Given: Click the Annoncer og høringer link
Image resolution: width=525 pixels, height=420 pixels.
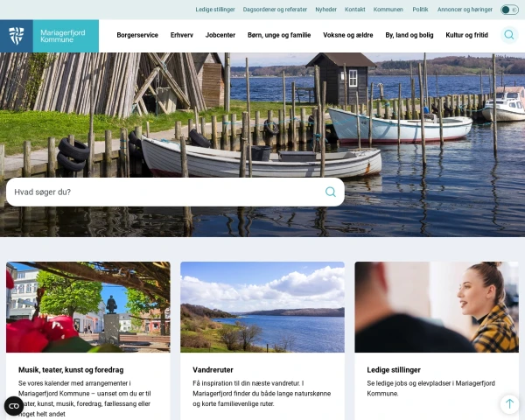Looking at the screenshot, I should pos(465,10).
